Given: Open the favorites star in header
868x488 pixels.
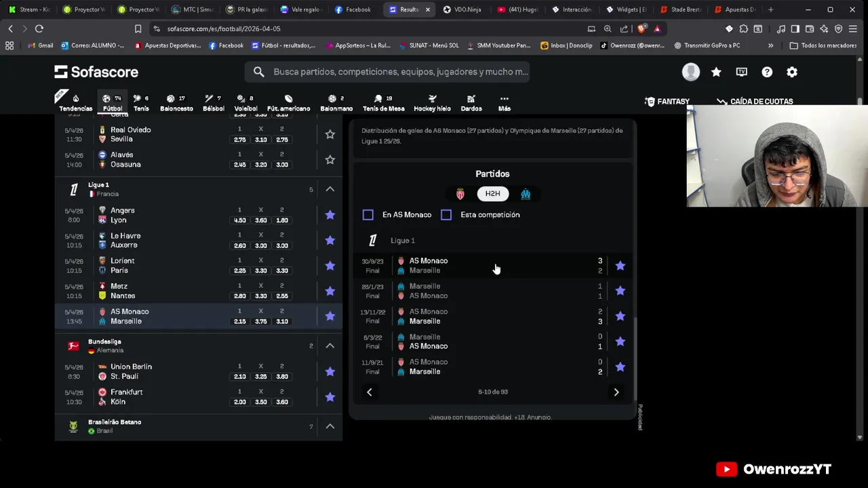Looking at the screenshot, I should pos(716,72).
